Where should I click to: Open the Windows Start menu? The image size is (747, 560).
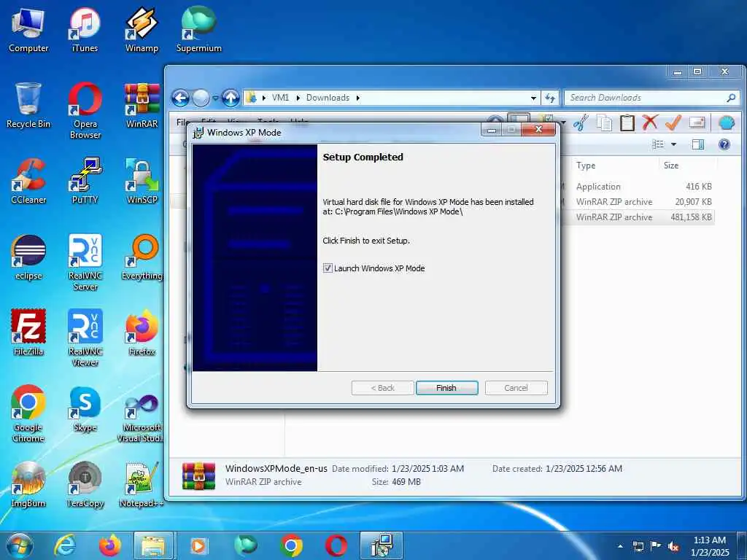coord(18,545)
